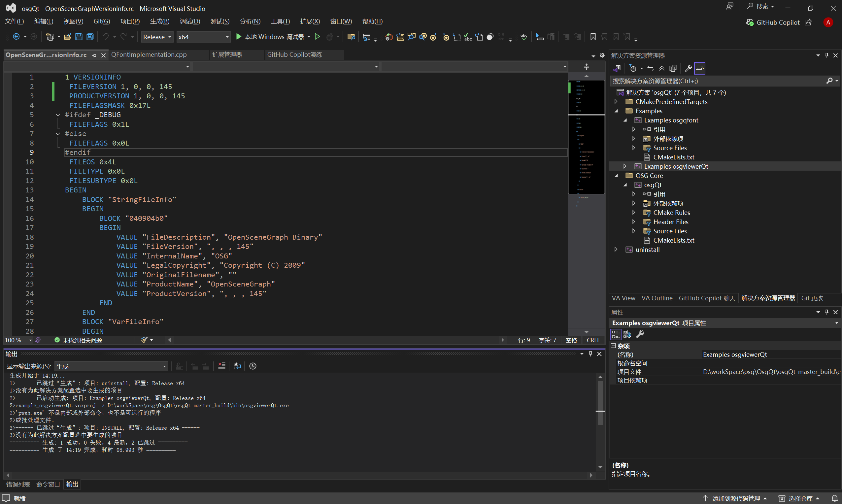Expand the Examples osgviewerQt project node

pos(624,166)
